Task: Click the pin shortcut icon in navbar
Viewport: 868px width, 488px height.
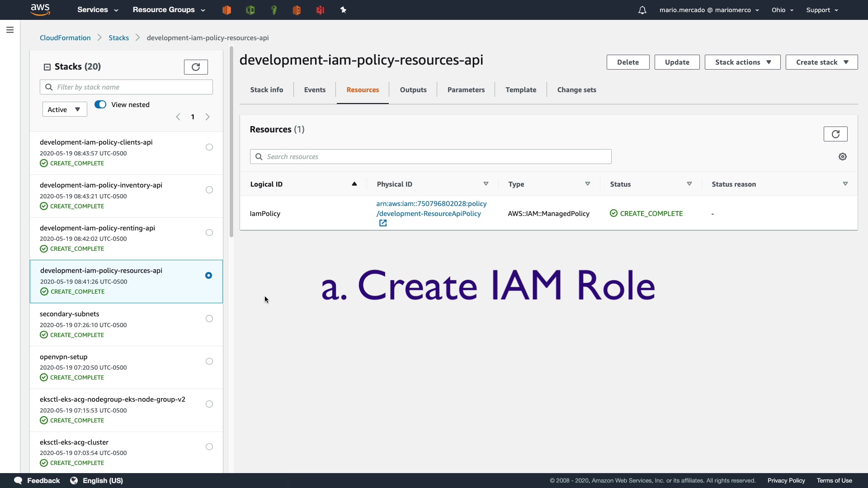Action: click(x=343, y=10)
